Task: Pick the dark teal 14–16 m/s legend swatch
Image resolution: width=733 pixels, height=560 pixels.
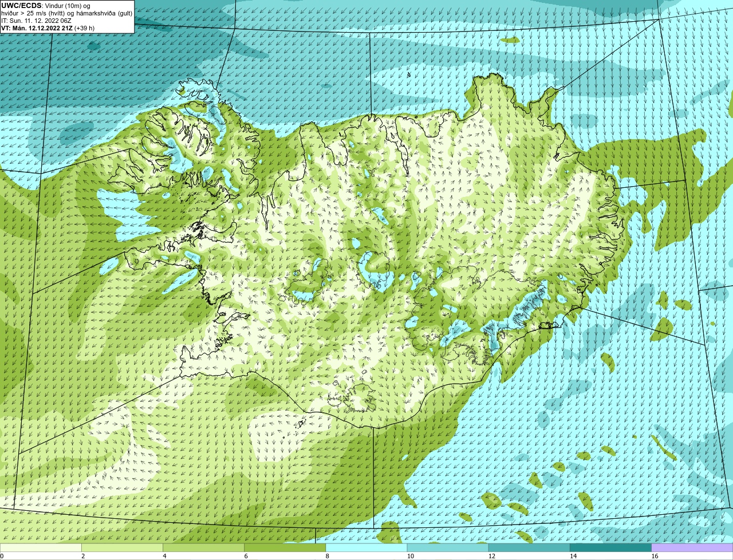Action: pyautogui.click(x=610, y=547)
